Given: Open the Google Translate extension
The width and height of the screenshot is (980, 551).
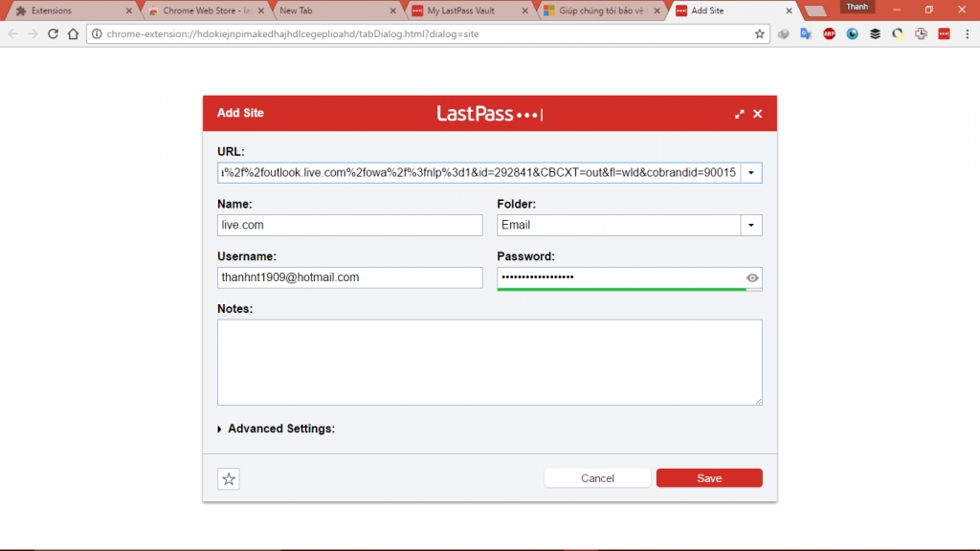Looking at the screenshot, I should click(x=806, y=33).
